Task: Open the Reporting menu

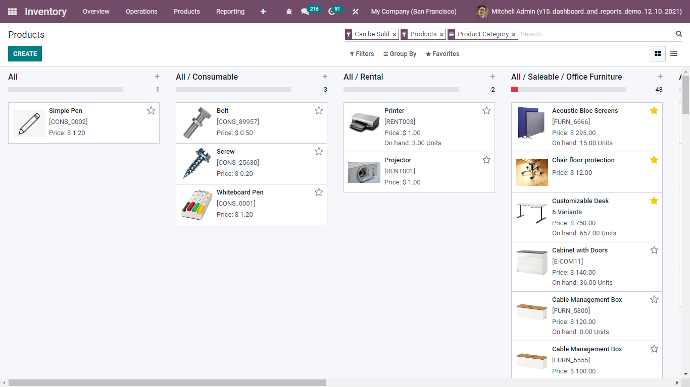Action: pos(230,12)
